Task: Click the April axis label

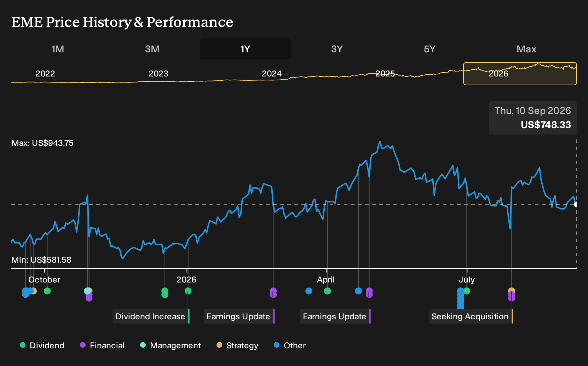Action: tap(326, 280)
